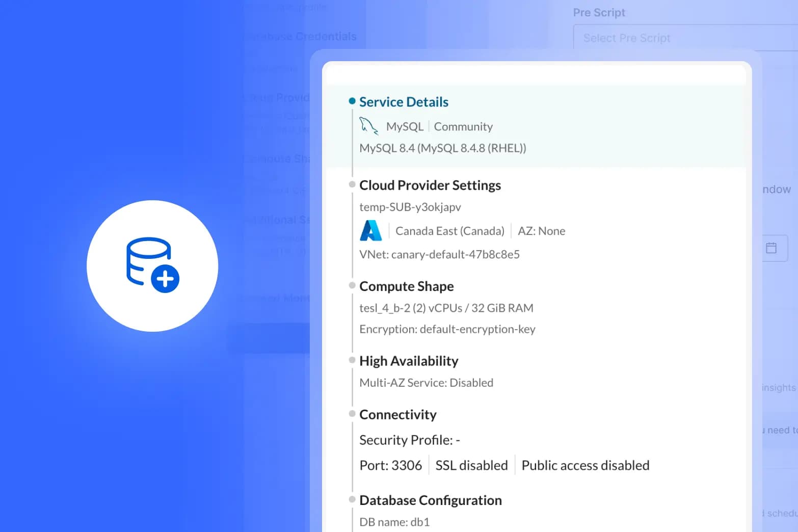The height and width of the screenshot is (532, 798).
Task: Click the blurred 'Database Credentials' heading
Action: pos(301,37)
